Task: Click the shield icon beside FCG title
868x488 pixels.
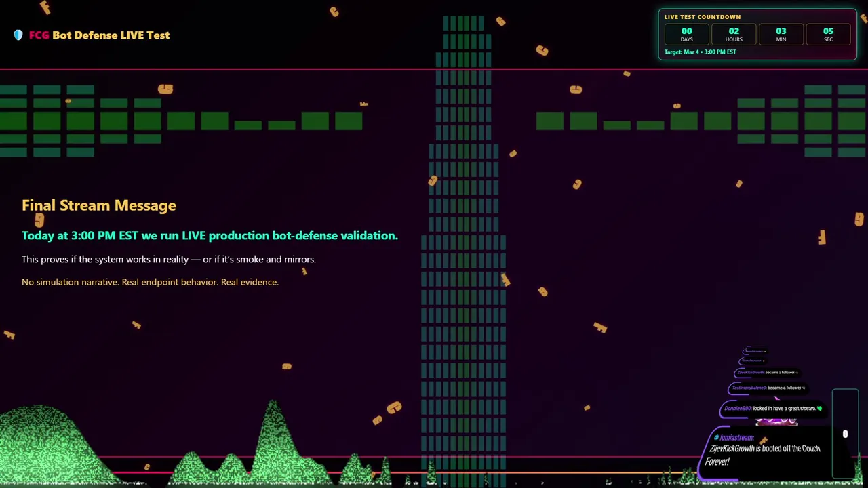Action: [x=18, y=35]
